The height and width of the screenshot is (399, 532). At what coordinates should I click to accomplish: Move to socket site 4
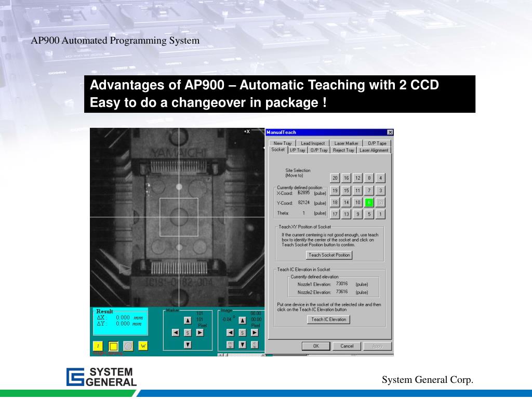pyautogui.click(x=380, y=178)
